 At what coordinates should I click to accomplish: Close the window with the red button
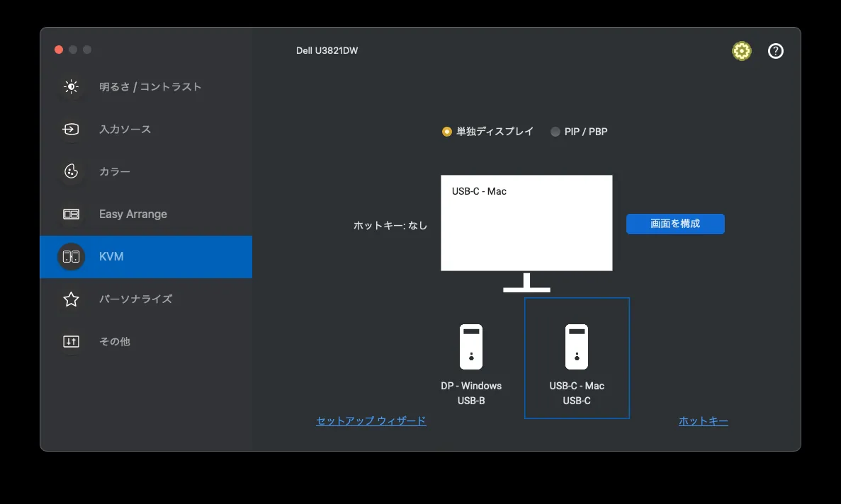(x=59, y=50)
